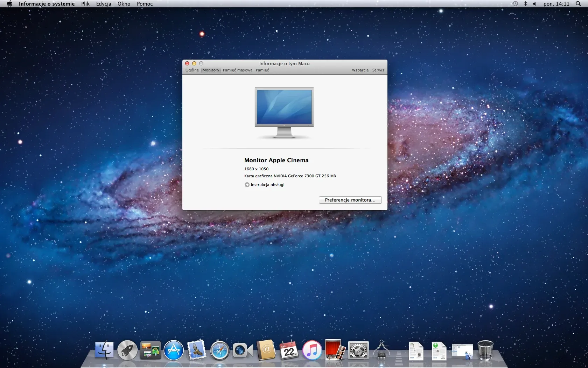588x368 pixels.
Task: Click Bluetooth status icon in menu bar
Action: [525, 4]
